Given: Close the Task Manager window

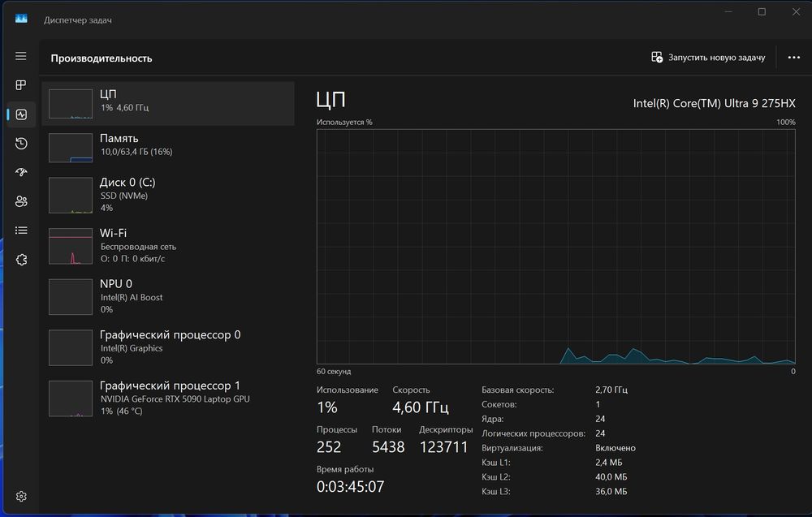Looking at the screenshot, I should tap(796, 12).
